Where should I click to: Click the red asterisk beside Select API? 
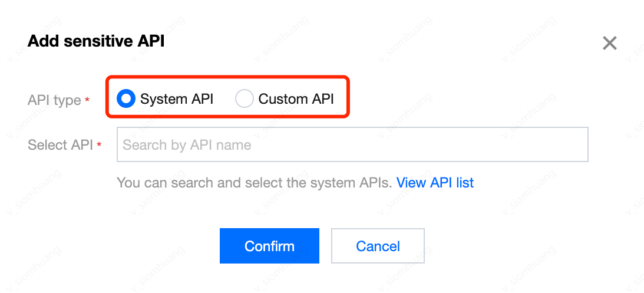pyautogui.click(x=99, y=145)
